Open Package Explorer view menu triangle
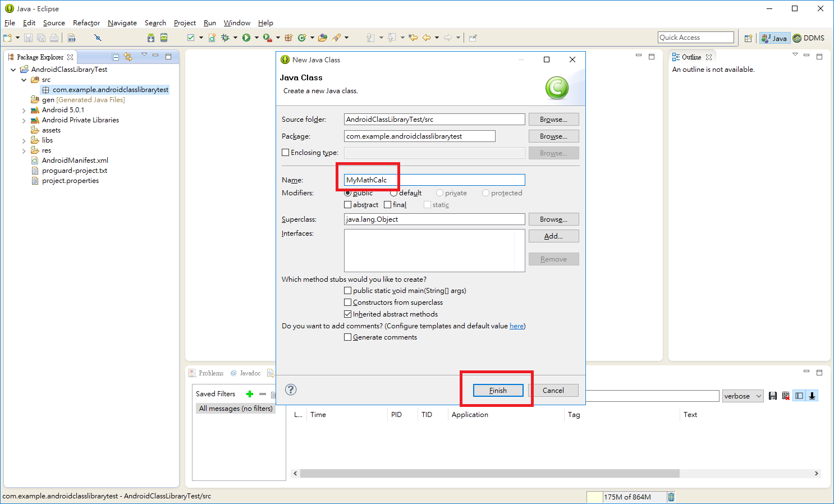The height and width of the screenshot is (504, 834). (x=144, y=55)
